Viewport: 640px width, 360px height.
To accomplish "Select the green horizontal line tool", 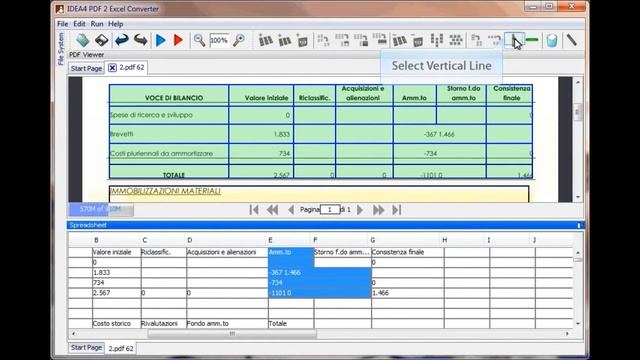I will (x=532, y=40).
